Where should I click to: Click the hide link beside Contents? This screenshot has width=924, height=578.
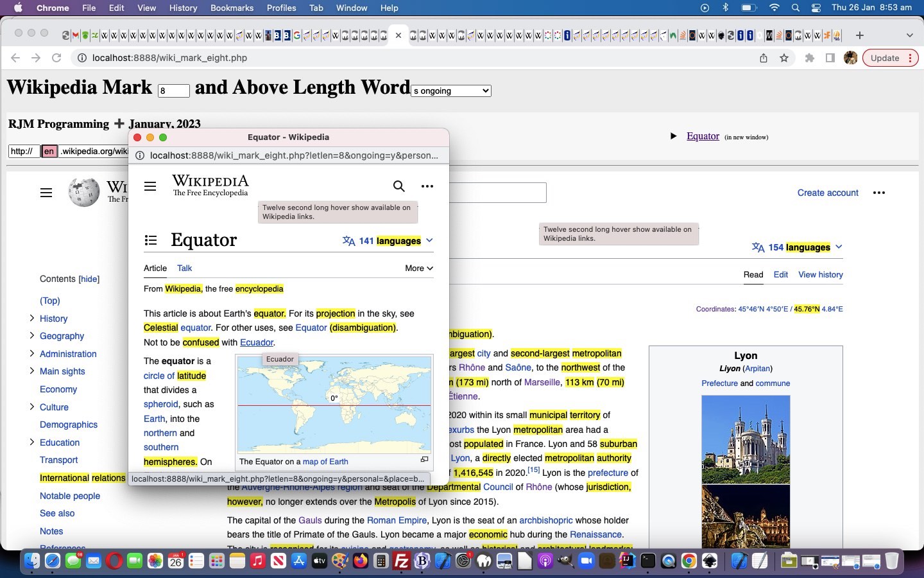(x=89, y=279)
